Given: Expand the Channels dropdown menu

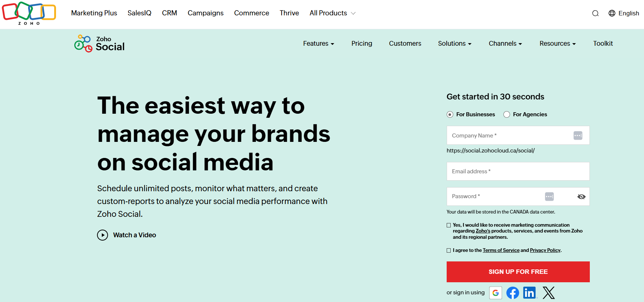Looking at the screenshot, I should tap(505, 44).
